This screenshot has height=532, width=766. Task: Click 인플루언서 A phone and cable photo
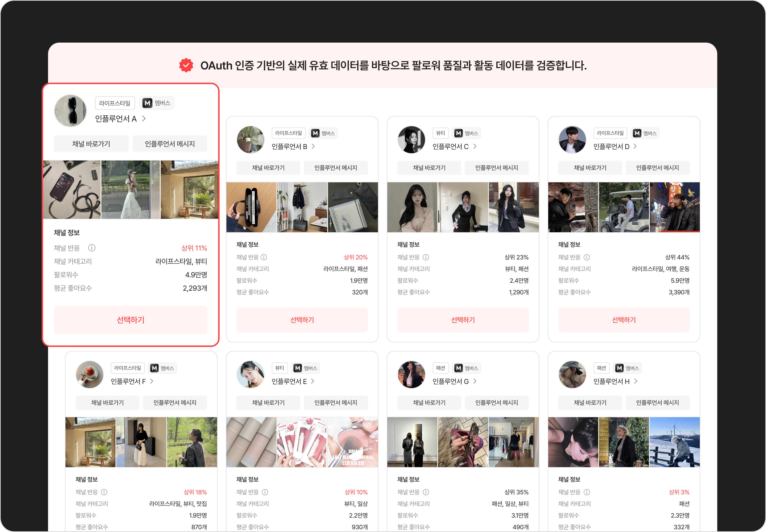coord(72,190)
